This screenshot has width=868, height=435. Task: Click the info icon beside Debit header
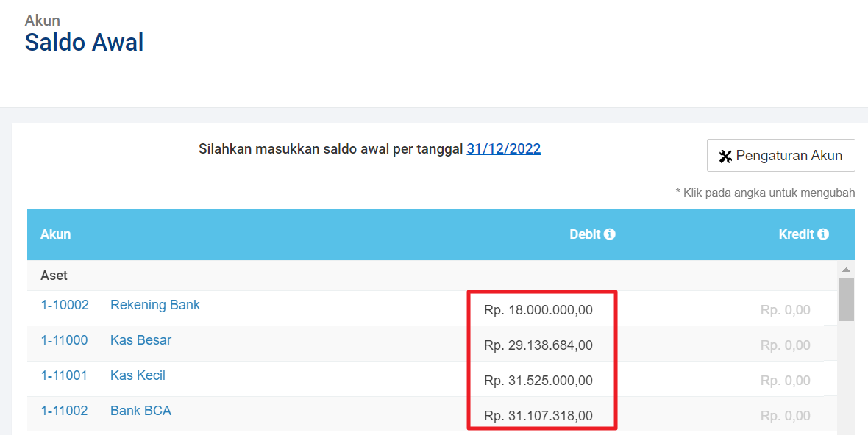pos(610,234)
